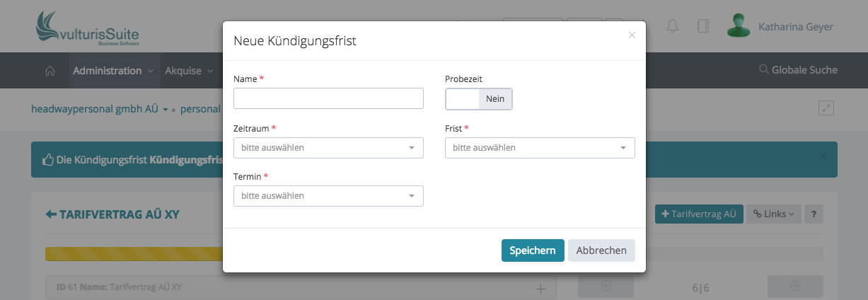This screenshot has height=300, width=868.
Task: Open the Links dropdown button
Action: tap(773, 214)
